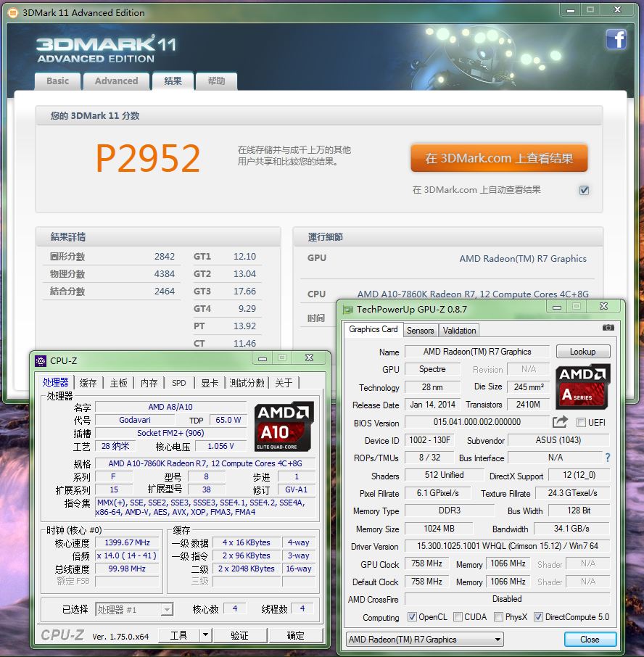Click the Close button in GPU-Z

(590, 640)
